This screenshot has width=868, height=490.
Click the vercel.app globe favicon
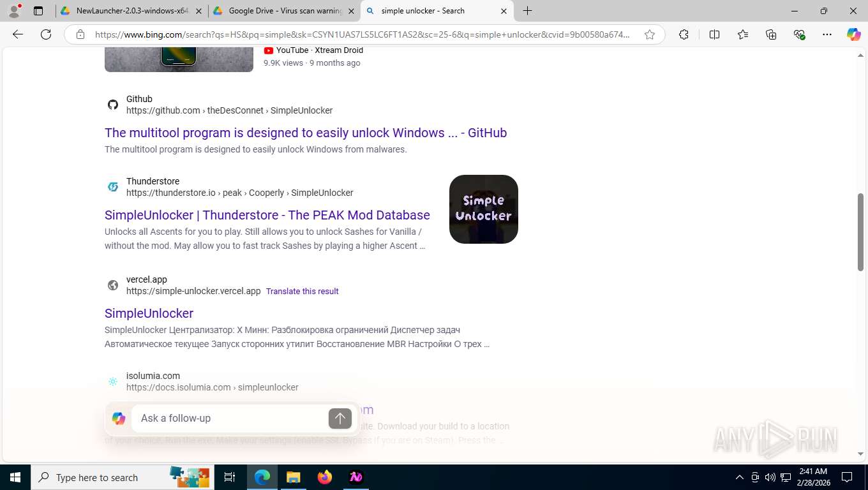[113, 285]
